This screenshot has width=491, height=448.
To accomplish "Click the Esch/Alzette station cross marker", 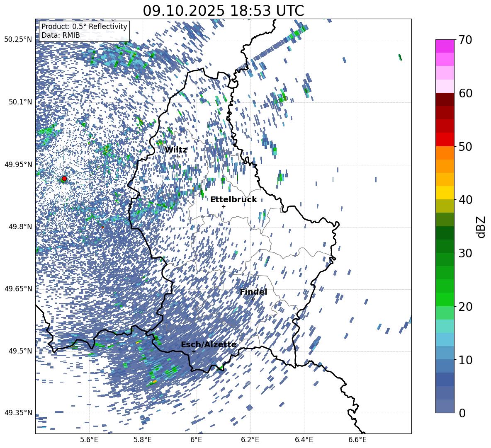I will coord(194,351).
